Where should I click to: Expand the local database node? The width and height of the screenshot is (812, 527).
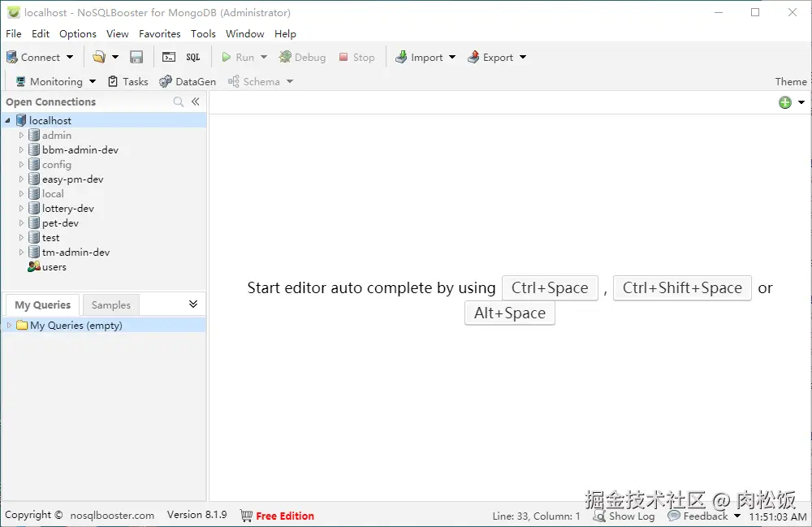[21, 193]
